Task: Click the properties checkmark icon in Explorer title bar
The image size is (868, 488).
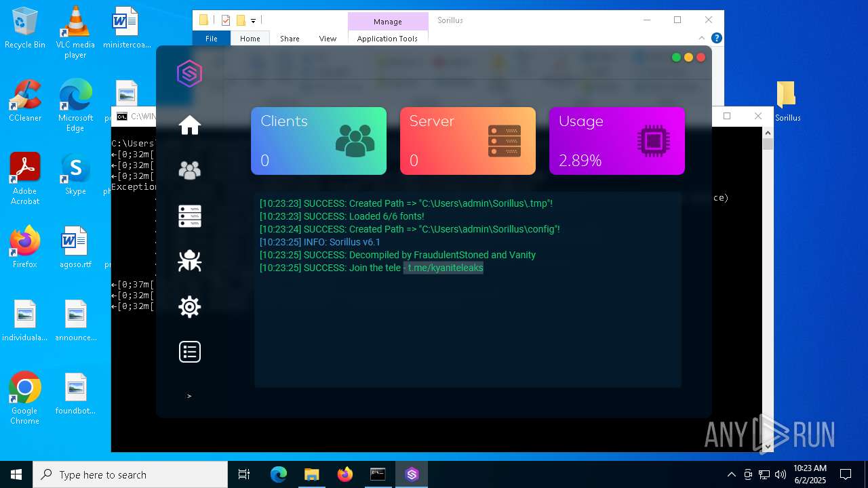Action: coord(226,20)
